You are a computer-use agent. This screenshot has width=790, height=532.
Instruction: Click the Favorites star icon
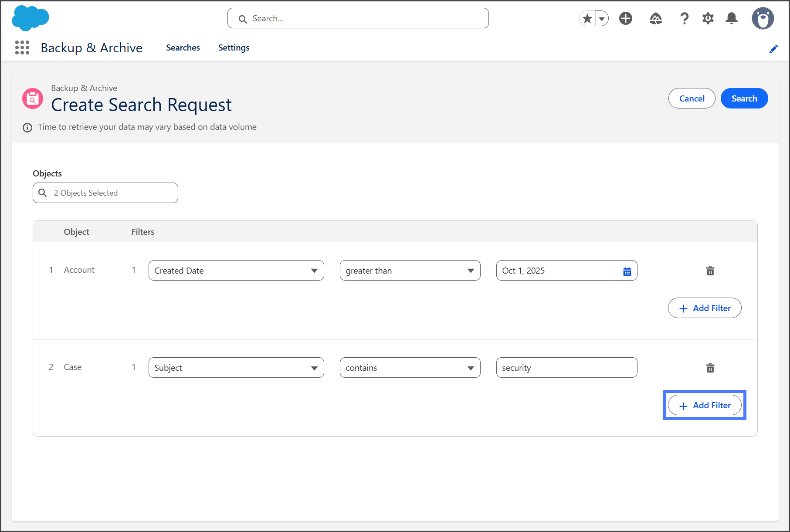(587, 18)
